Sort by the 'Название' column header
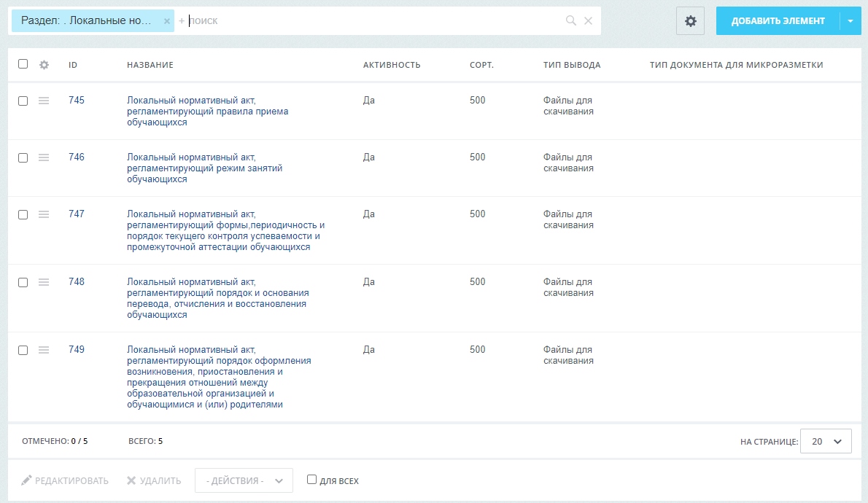This screenshot has width=868, height=503. (x=150, y=65)
